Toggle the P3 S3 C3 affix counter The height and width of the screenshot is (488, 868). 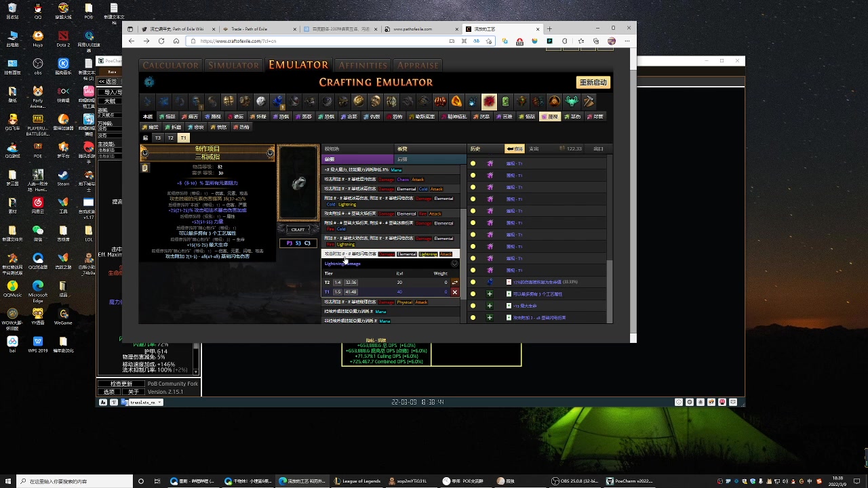pos(298,243)
